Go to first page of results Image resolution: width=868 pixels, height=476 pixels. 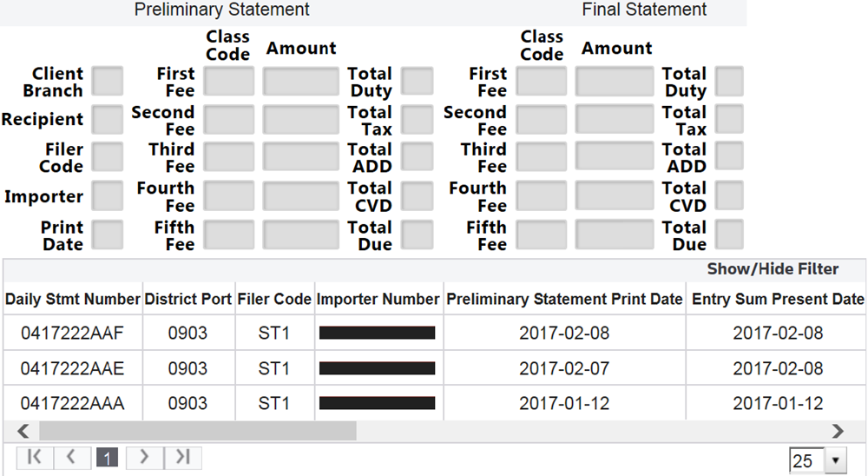click(x=35, y=458)
